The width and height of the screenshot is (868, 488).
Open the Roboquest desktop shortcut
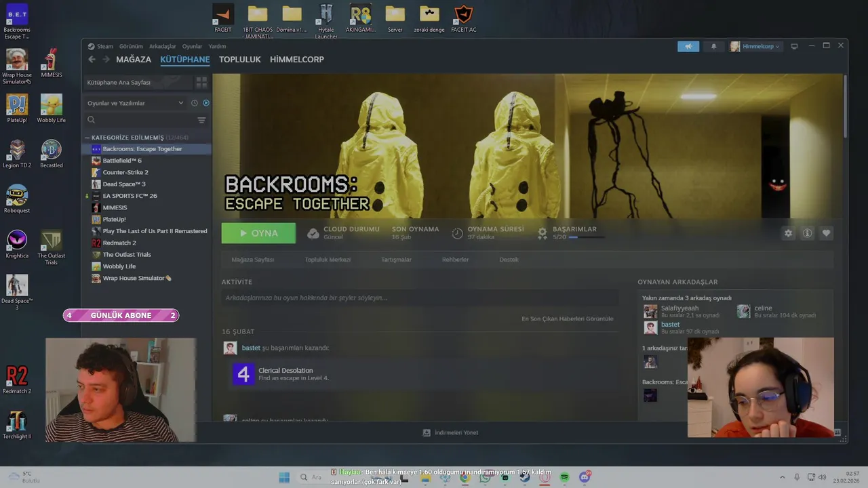17,199
